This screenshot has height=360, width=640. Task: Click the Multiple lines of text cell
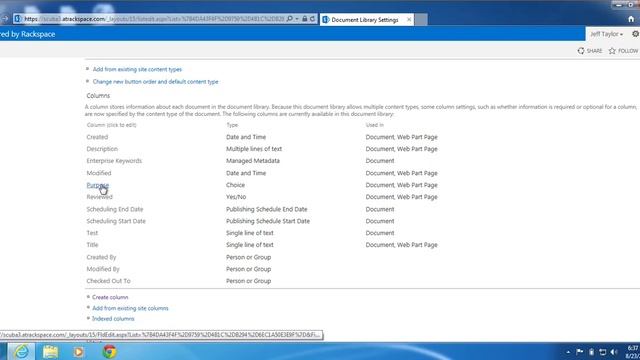click(x=254, y=149)
